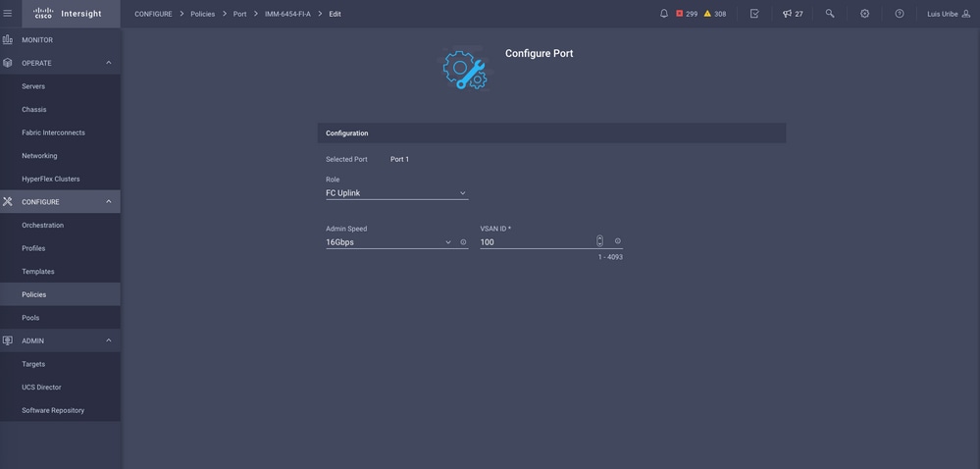
Task: Go to Monitor in the sidebar
Action: 60,39
